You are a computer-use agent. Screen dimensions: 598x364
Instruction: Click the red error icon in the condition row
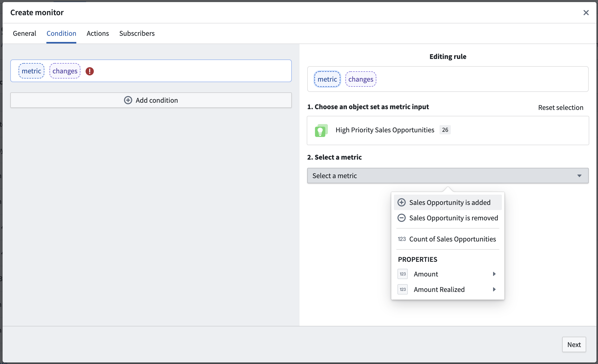90,71
